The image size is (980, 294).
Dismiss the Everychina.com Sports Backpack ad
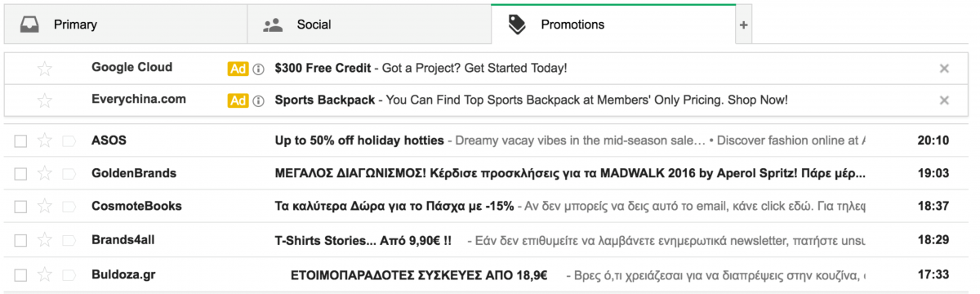(944, 100)
